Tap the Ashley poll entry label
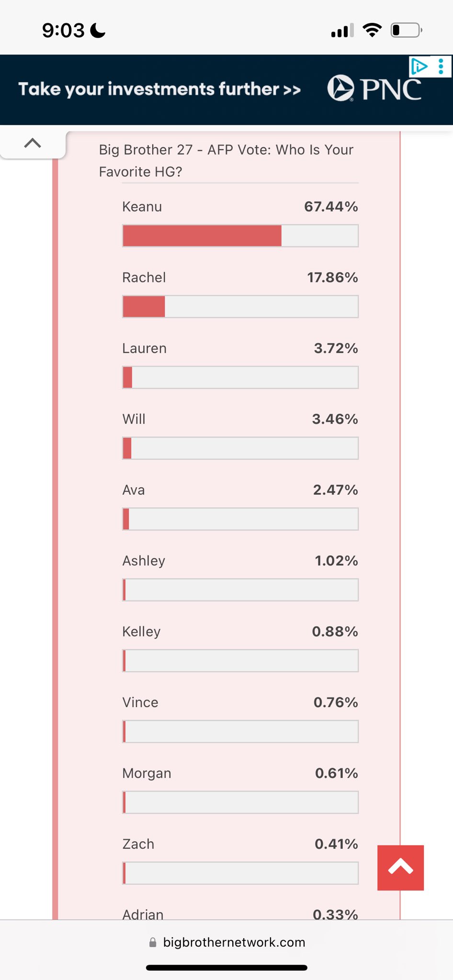 click(144, 561)
